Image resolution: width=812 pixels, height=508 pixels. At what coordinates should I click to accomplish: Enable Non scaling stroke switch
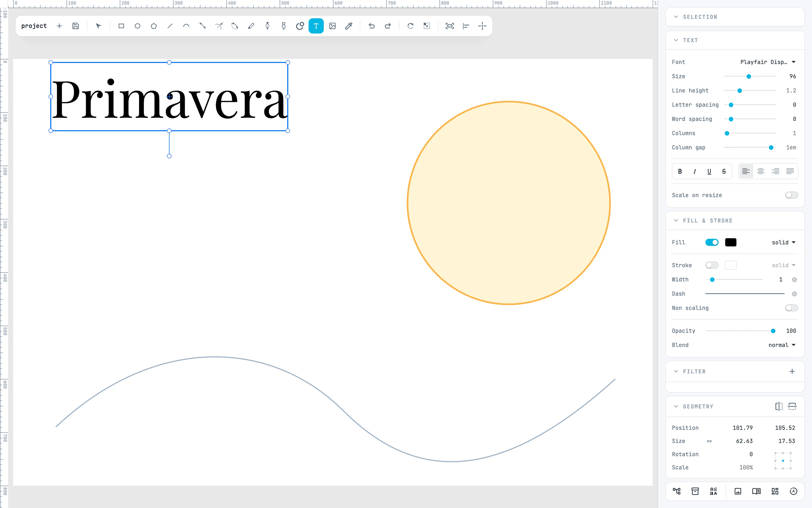791,308
